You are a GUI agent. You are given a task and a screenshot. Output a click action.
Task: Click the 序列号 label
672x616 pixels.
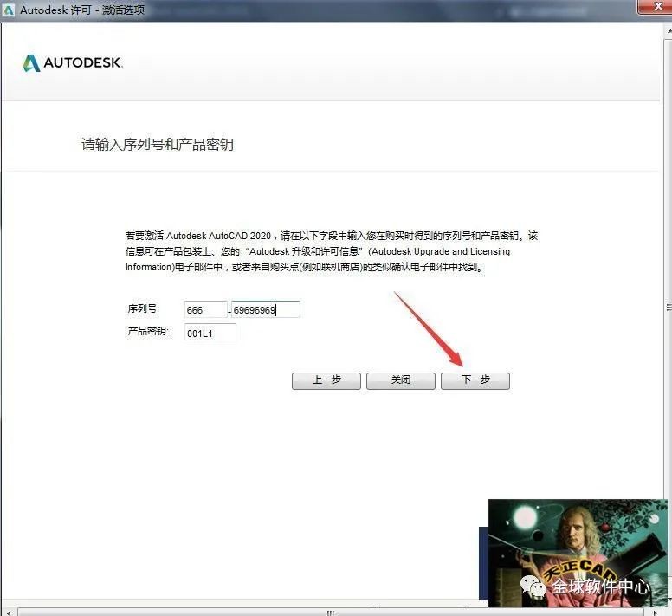coord(143,308)
